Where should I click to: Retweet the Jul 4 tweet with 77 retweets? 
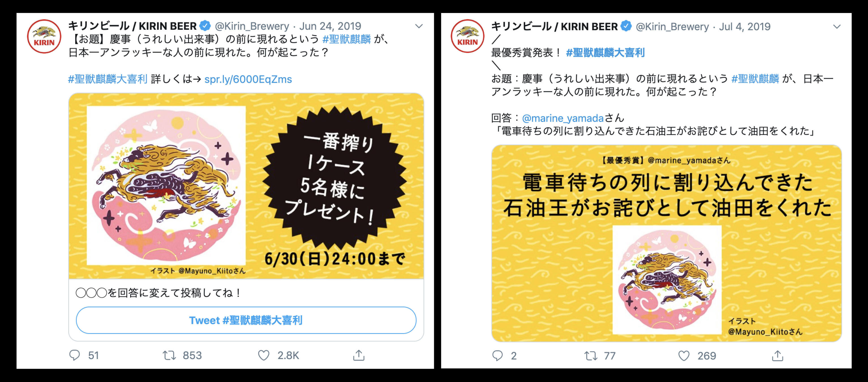coord(591,355)
